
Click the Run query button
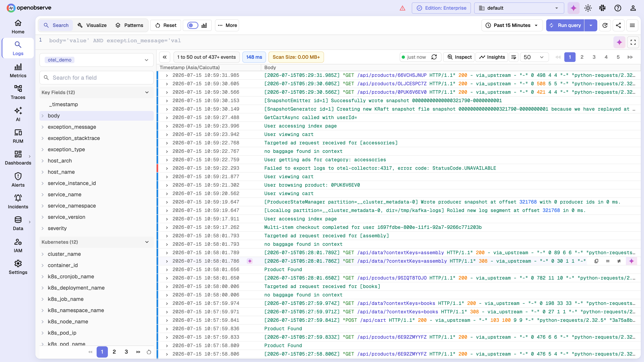[x=565, y=25]
